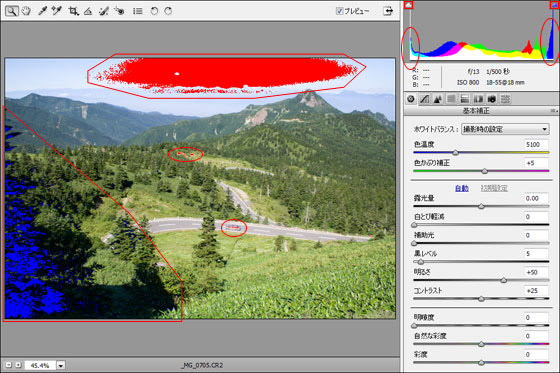The width and height of the screenshot is (560, 373).
Task: Select the Hand tool
Action: point(26,11)
